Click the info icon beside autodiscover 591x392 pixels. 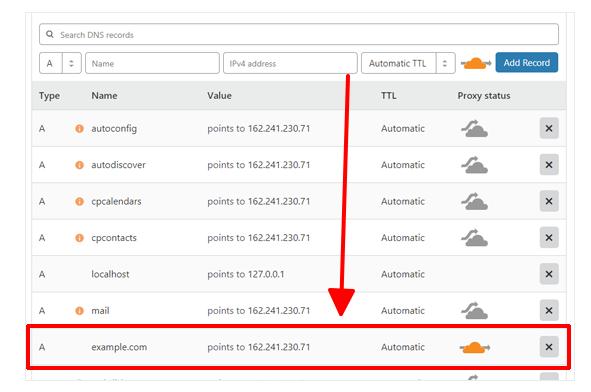[79, 165]
